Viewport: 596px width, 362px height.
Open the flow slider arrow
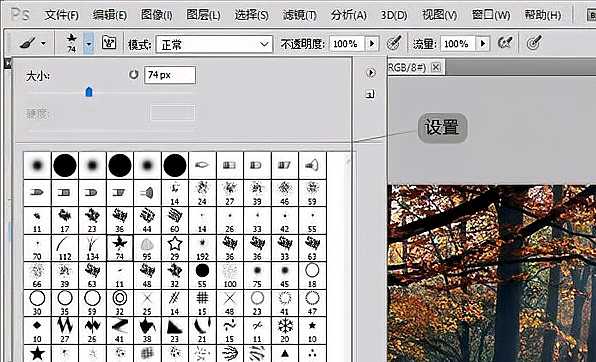483,44
